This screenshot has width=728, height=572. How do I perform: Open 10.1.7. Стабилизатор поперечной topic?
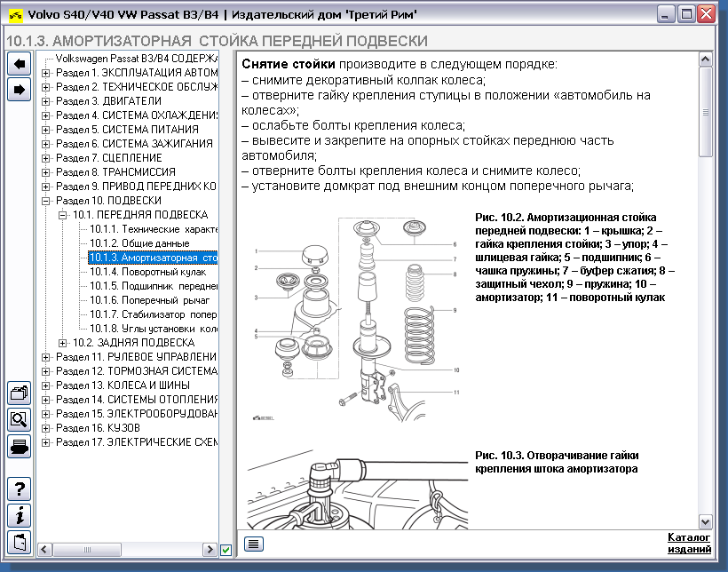coord(154,314)
